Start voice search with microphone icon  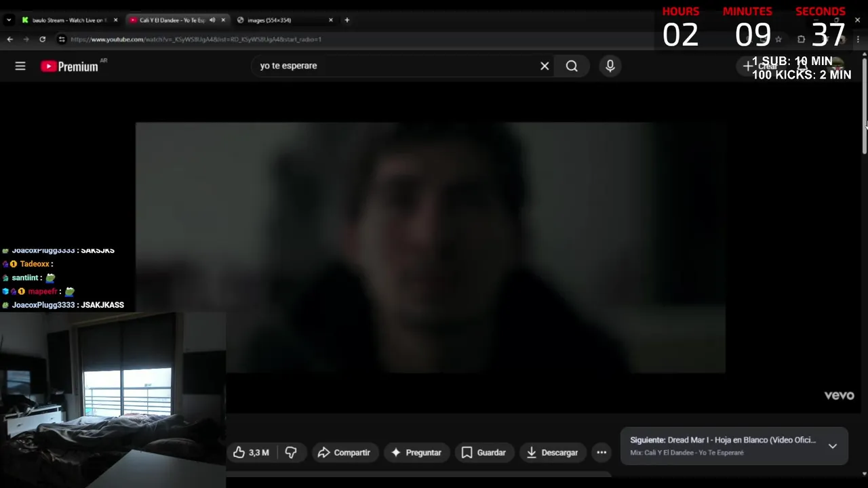(610, 66)
